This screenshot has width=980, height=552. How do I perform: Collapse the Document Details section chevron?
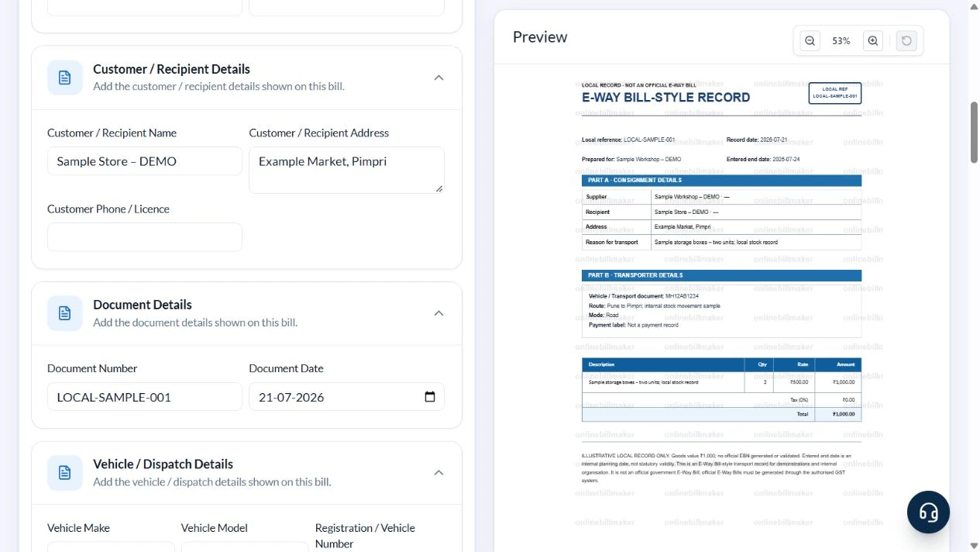tap(438, 313)
